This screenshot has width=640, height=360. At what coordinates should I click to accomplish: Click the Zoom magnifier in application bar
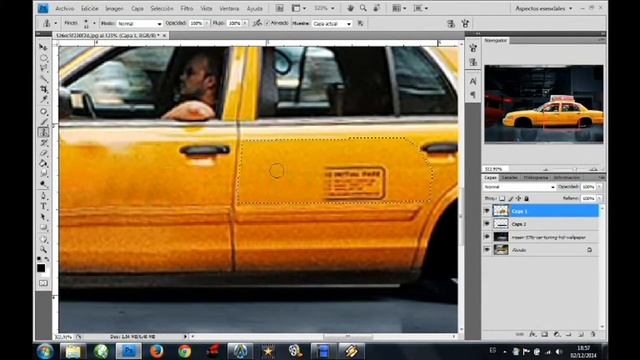click(363, 8)
